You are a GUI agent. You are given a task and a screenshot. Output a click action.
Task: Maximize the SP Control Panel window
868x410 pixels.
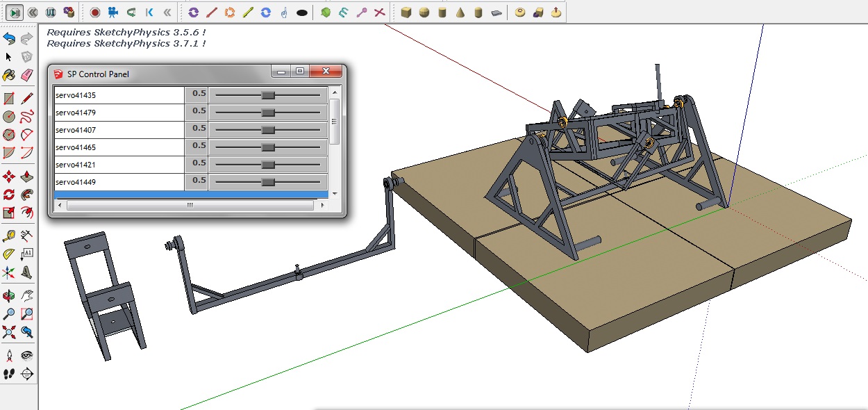(x=299, y=72)
